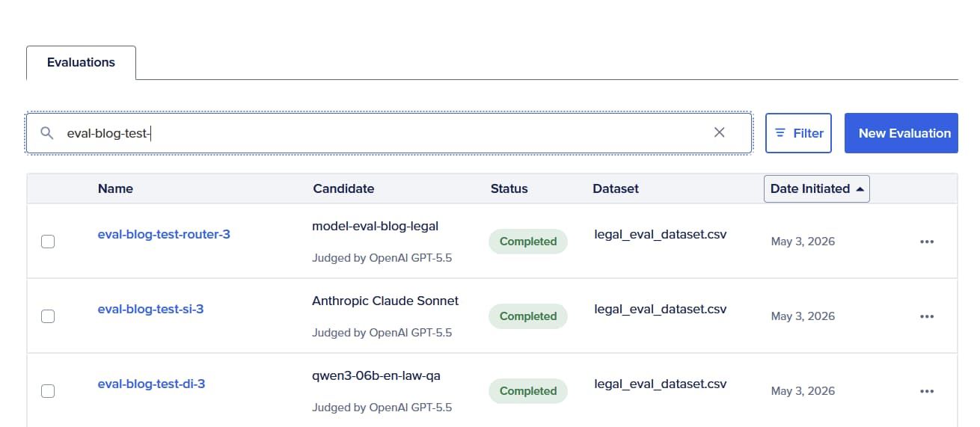980x427 pixels.
Task: Switch to the Evaluations tab
Action: 81,63
